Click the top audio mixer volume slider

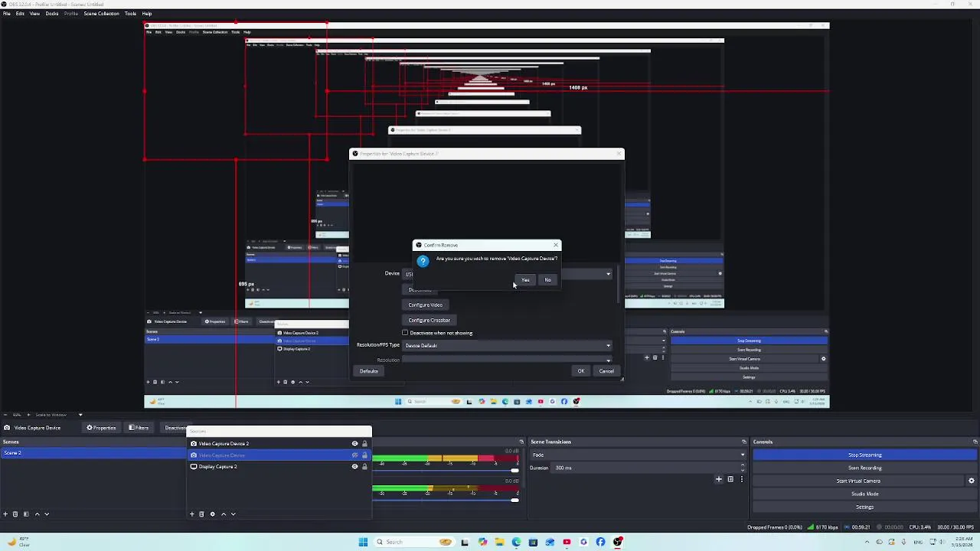(446, 470)
